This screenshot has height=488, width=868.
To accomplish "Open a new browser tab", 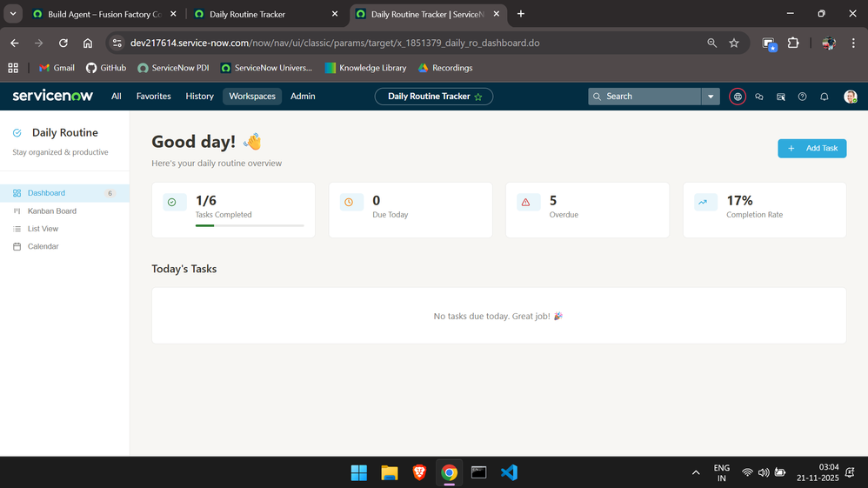I will click(x=520, y=14).
